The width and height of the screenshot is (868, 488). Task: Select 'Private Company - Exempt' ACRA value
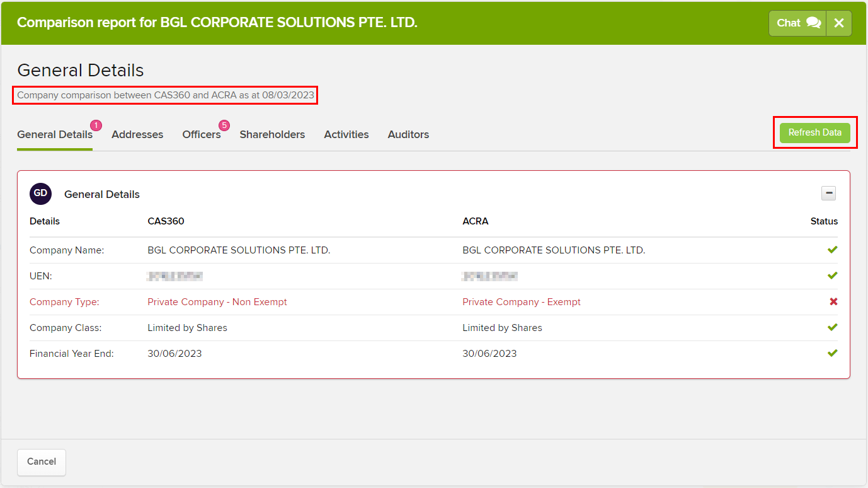(x=522, y=302)
